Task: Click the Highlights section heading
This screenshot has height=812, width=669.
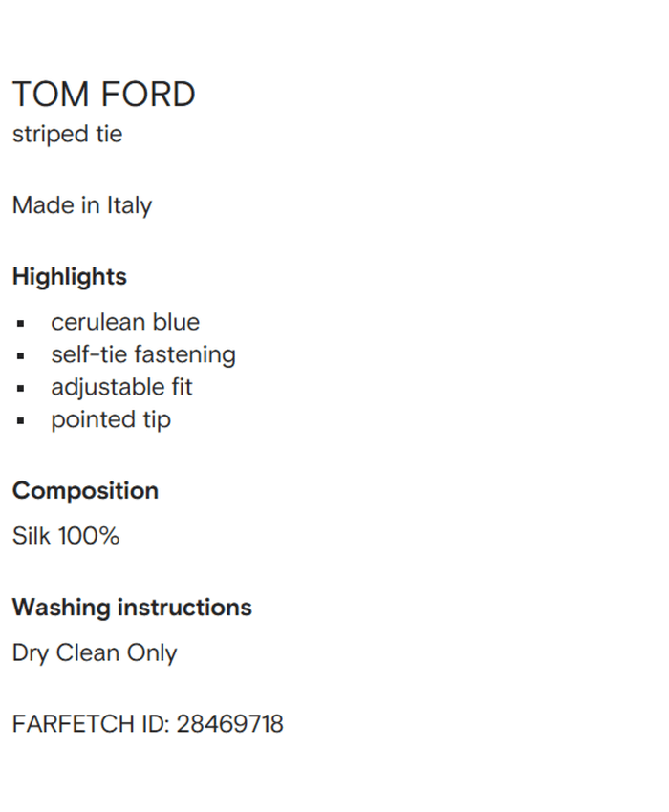Action: pyautogui.click(x=69, y=277)
